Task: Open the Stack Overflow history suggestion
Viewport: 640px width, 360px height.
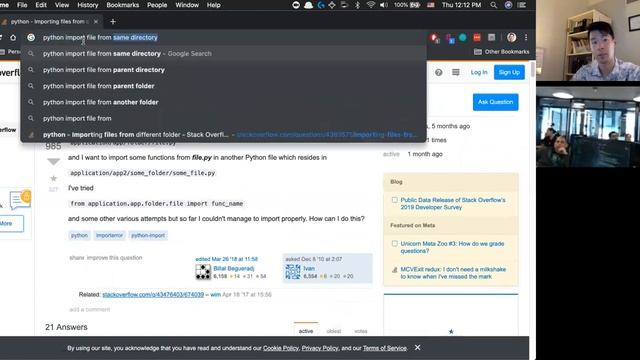Action: 224,135
